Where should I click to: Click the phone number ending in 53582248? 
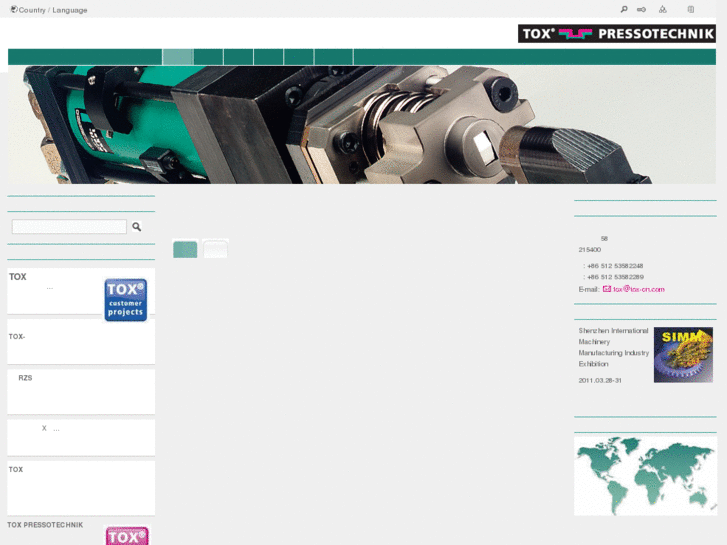(x=615, y=266)
